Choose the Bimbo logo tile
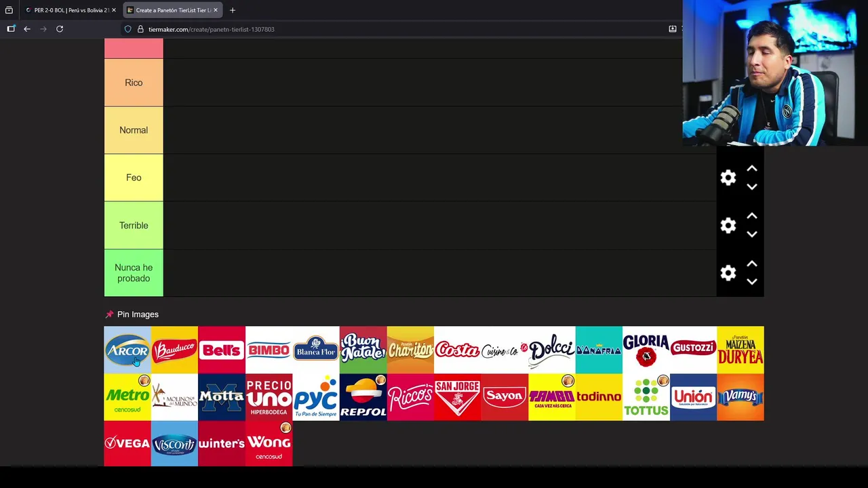 pyautogui.click(x=269, y=350)
